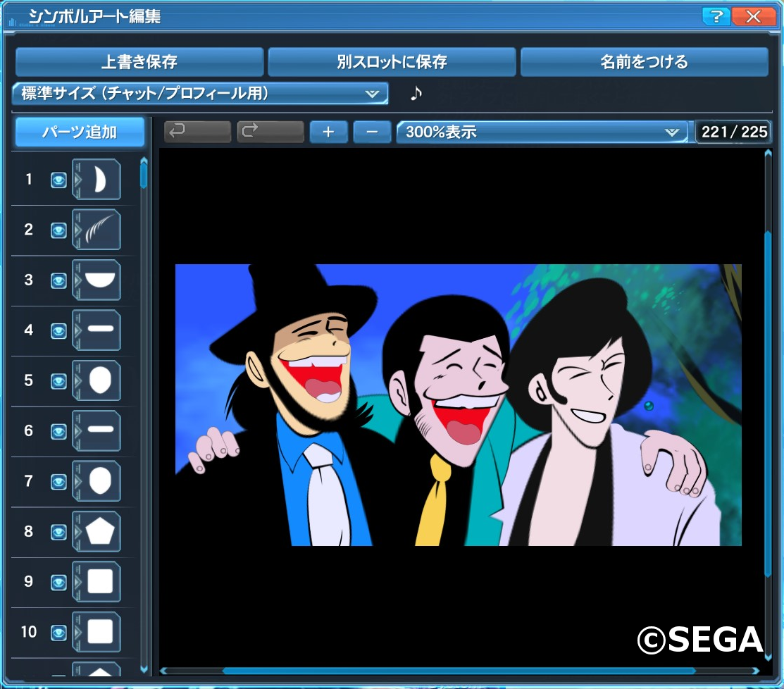Open help with the question mark button

pyautogui.click(x=716, y=16)
